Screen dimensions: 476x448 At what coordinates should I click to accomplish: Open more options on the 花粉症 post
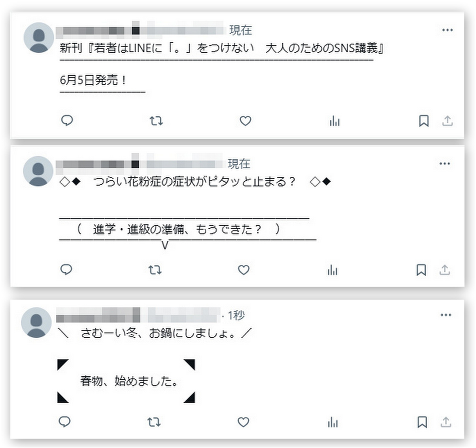pyautogui.click(x=445, y=163)
